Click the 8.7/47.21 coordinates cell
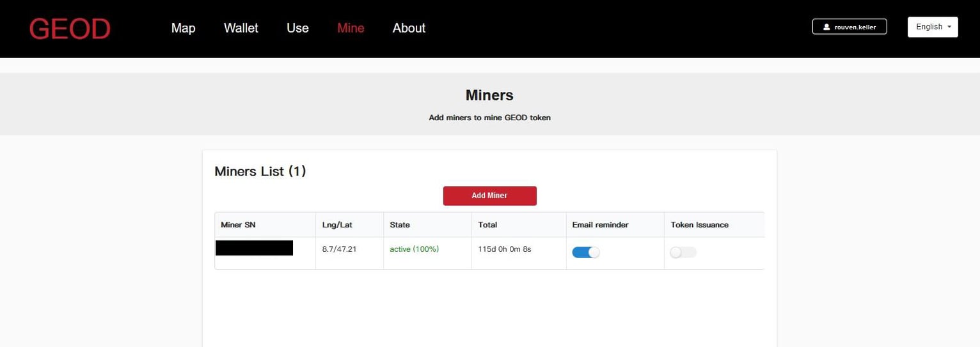Viewport: 980px width, 347px height. coord(339,249)
